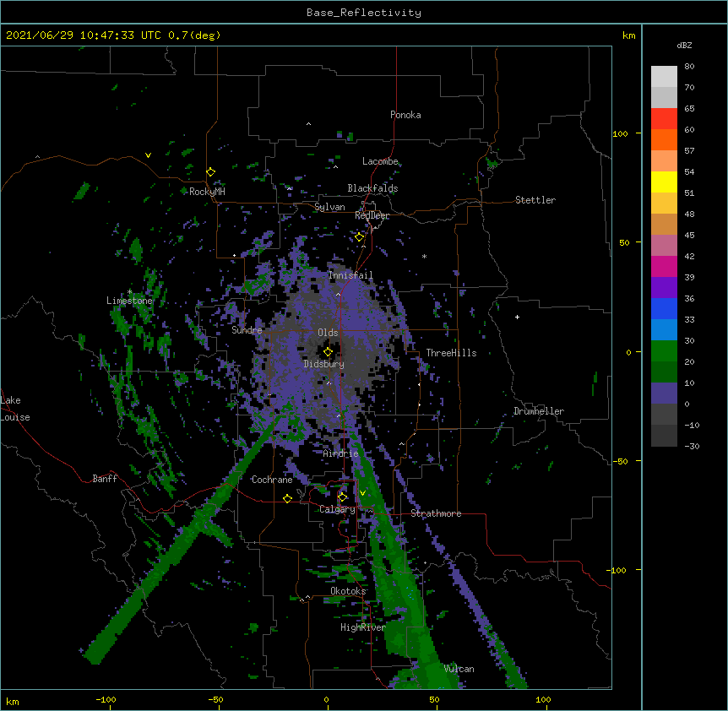Viewport: 728px width, 711px height.
Task: Click the Stettler town label
Action: [535, 200]
